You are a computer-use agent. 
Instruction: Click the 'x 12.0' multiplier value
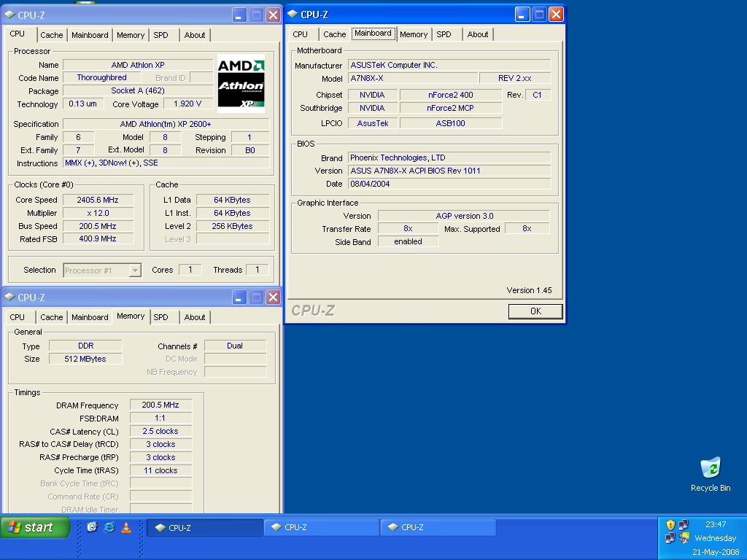click(98, 213)
